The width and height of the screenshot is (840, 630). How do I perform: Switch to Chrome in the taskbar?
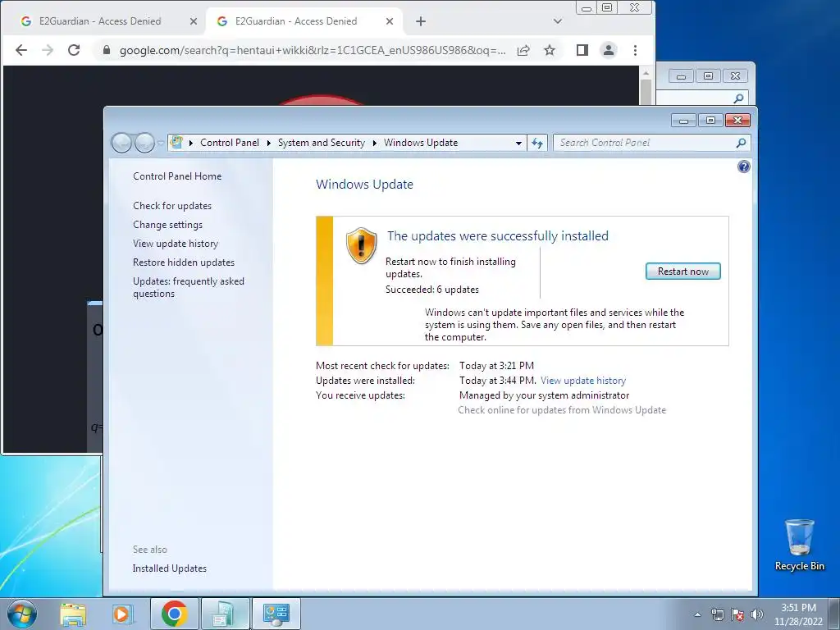tap(174, 614)
